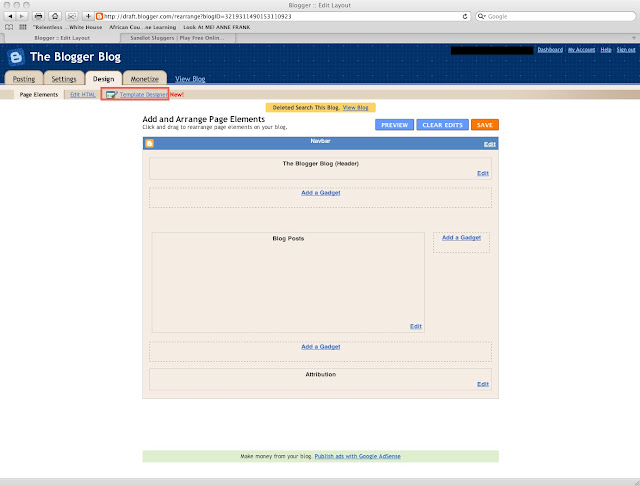Open the Template Designer link

coord(144,95)
